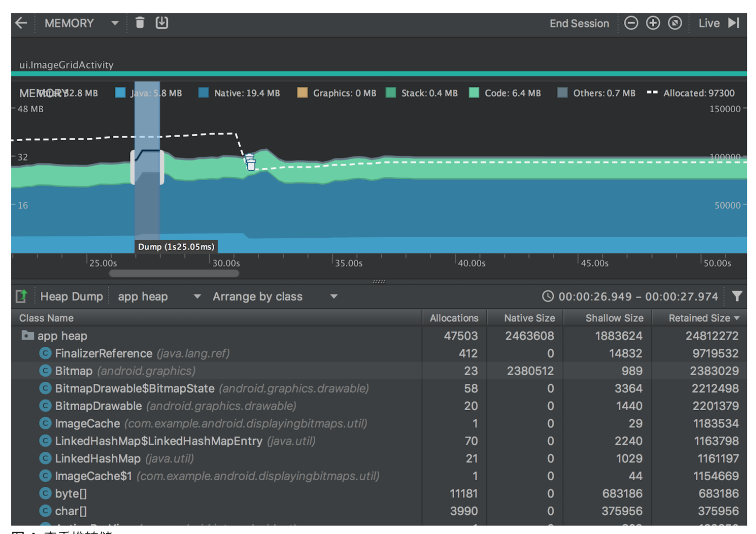Select the Heap Dump tab

point(72,296)
